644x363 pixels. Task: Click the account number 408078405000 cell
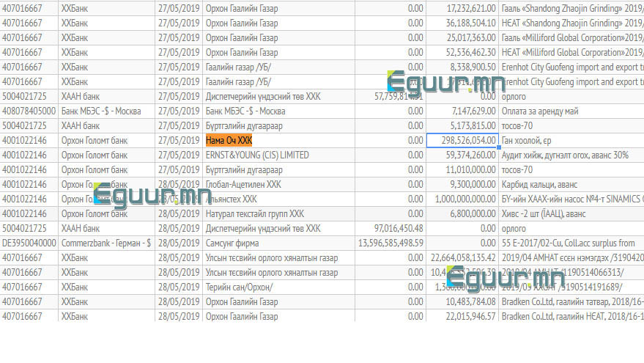coord(29,111)
